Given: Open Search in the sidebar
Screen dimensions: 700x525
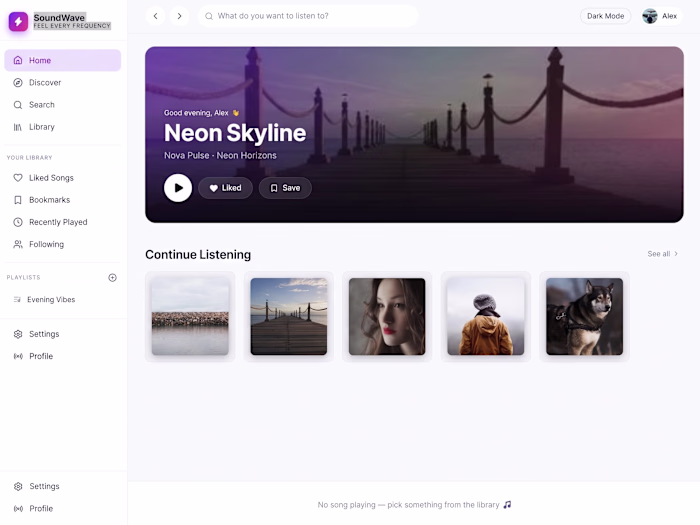Looking at the screenshot, I should pos(62,105).
